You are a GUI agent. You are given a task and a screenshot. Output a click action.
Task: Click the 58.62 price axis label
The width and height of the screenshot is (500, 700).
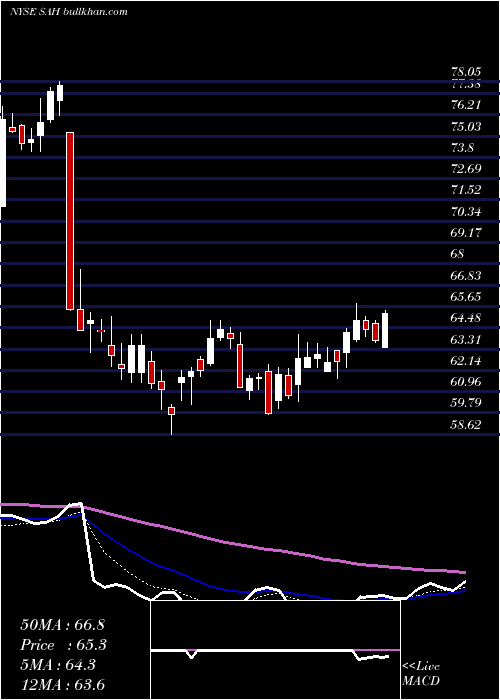click(466, 425)
